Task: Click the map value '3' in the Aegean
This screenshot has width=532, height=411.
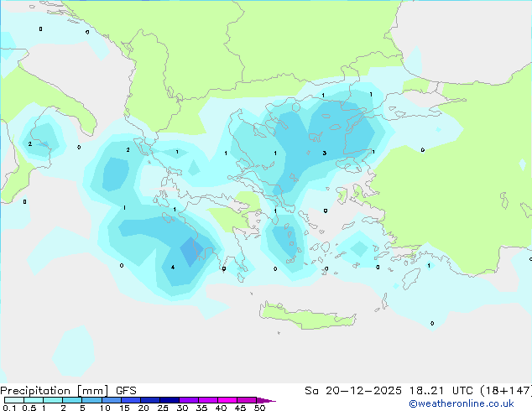Action: 325,153
